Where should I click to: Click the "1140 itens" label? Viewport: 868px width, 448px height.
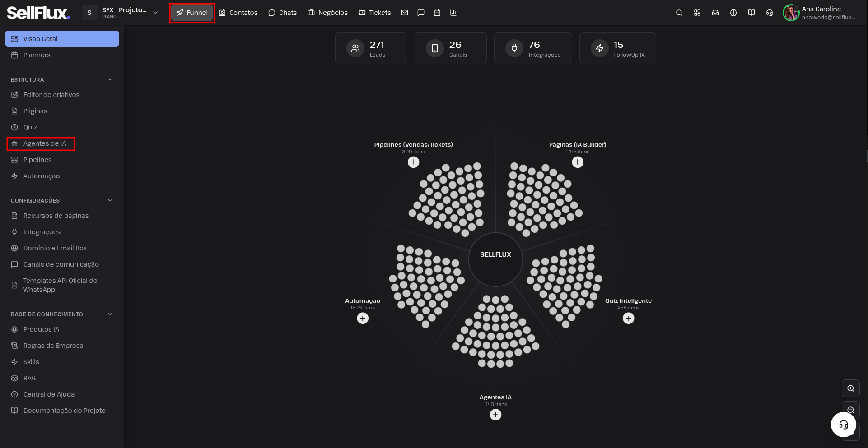click(496, 404)
